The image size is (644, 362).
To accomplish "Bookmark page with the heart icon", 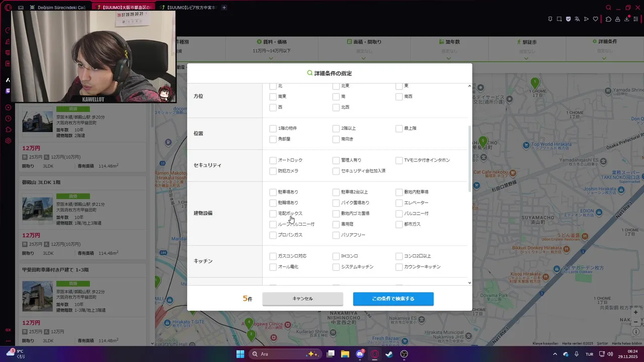I will click(596, 19).
